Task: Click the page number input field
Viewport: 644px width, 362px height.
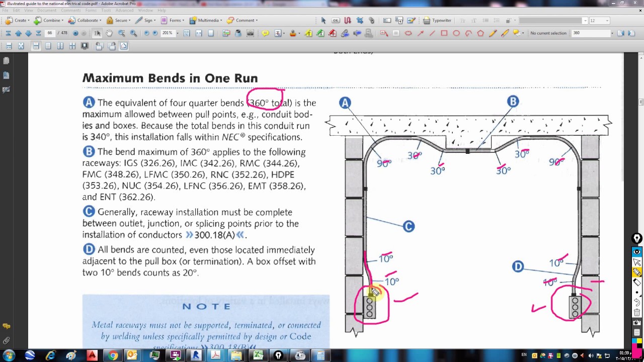Action: pyautogui.click(x=50, y=33)
